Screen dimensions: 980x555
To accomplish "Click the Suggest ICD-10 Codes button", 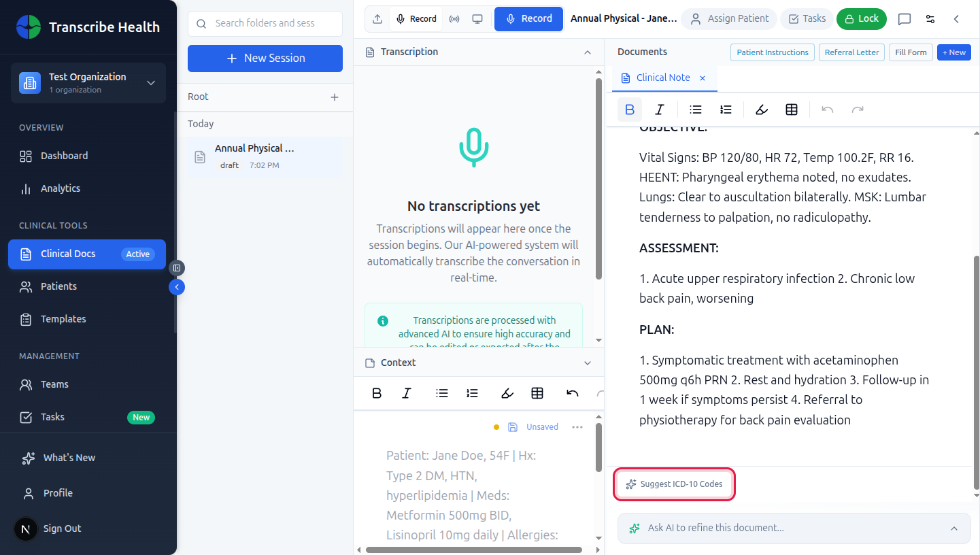I will (675, 484).
